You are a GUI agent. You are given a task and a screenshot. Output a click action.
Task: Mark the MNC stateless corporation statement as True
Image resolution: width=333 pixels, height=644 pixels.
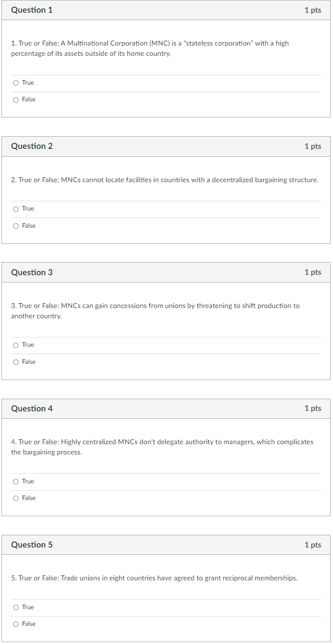15,82
